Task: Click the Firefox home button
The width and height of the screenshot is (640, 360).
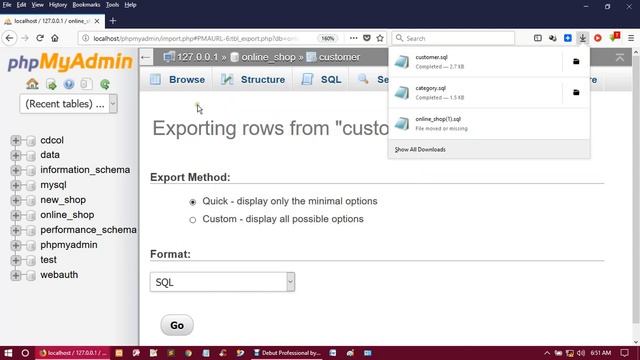Action: click(x=55, y=38)
